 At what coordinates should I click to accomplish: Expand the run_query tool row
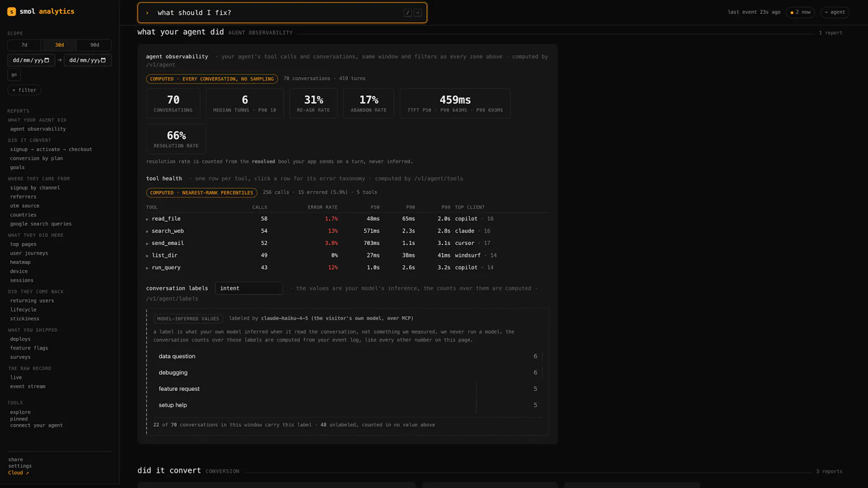tap(347, 267)
